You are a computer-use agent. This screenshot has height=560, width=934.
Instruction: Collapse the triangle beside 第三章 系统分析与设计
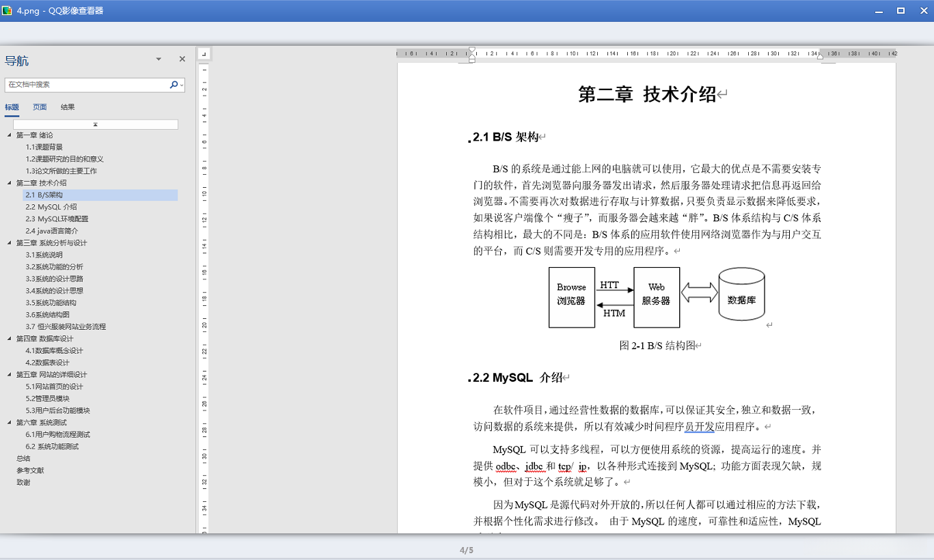click(10, 243)
